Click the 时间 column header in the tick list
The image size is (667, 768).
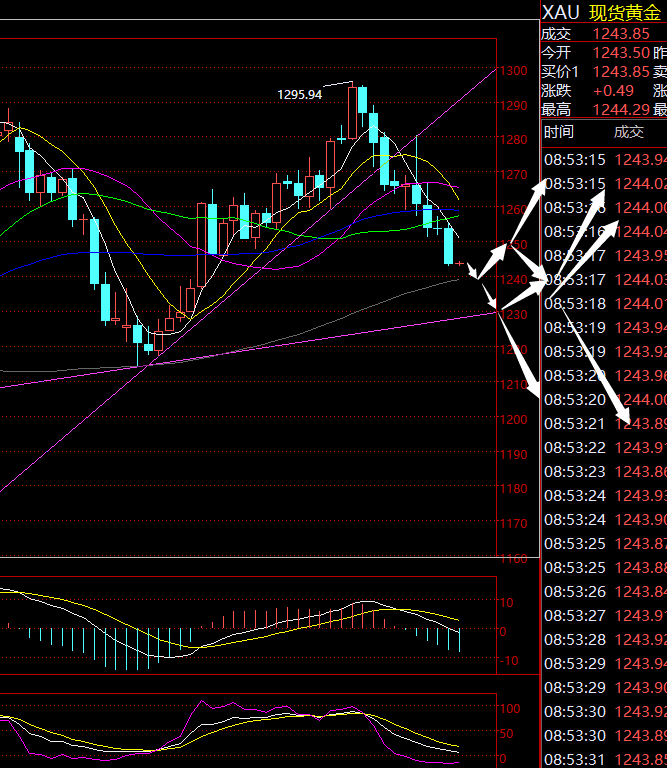click(559, 132)
